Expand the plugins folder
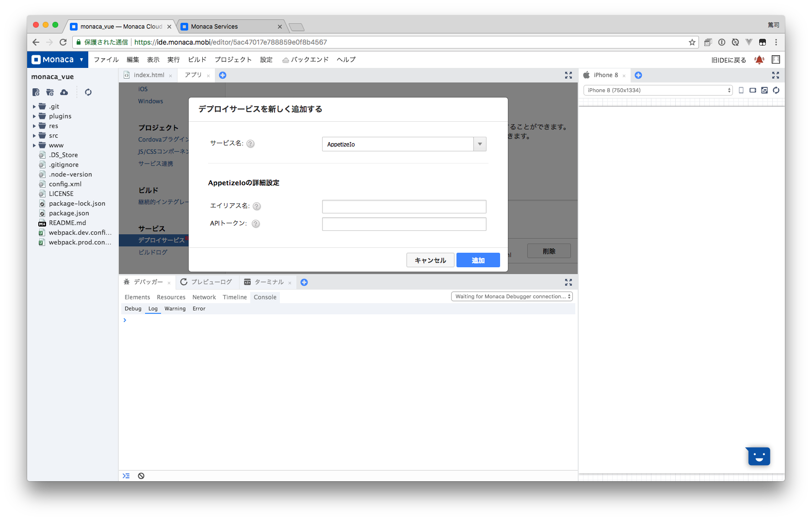 [x=34, y=116]
